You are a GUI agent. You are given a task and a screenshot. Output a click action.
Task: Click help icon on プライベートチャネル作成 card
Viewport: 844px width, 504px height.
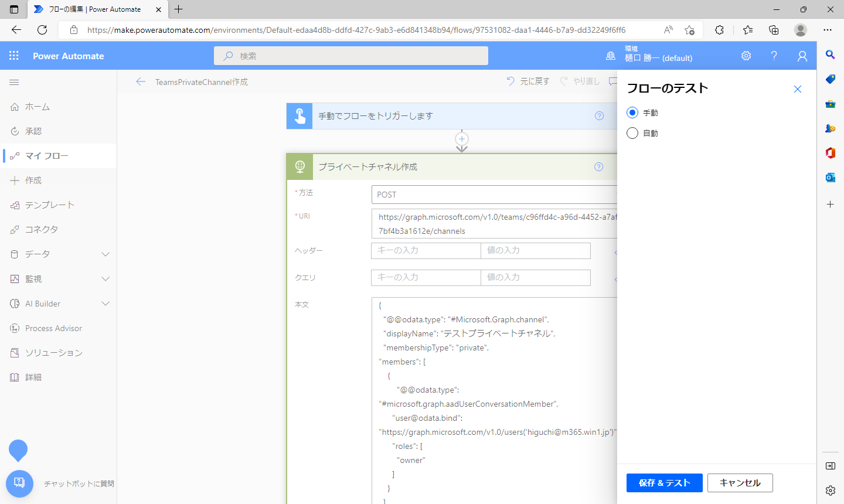(598, 166)
